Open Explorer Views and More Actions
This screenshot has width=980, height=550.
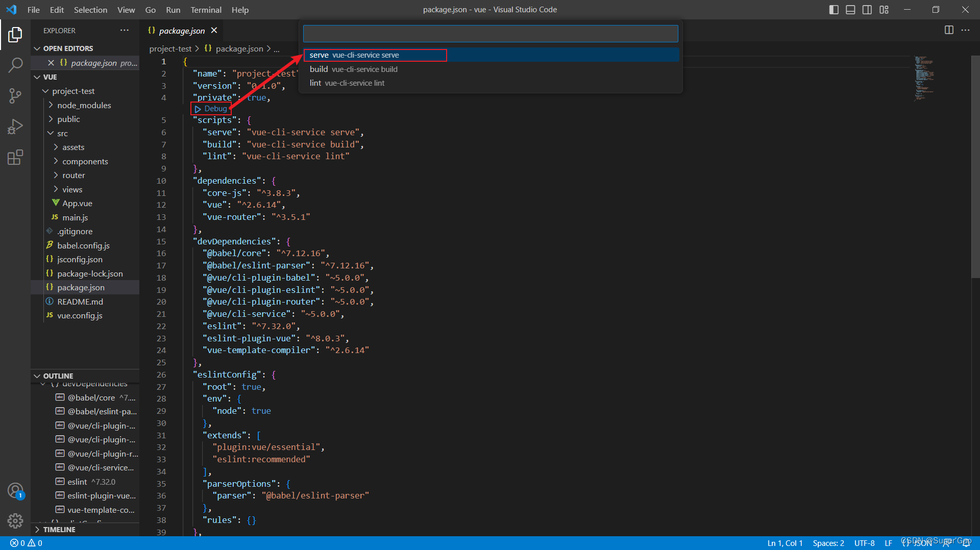[x=125, y=30]
